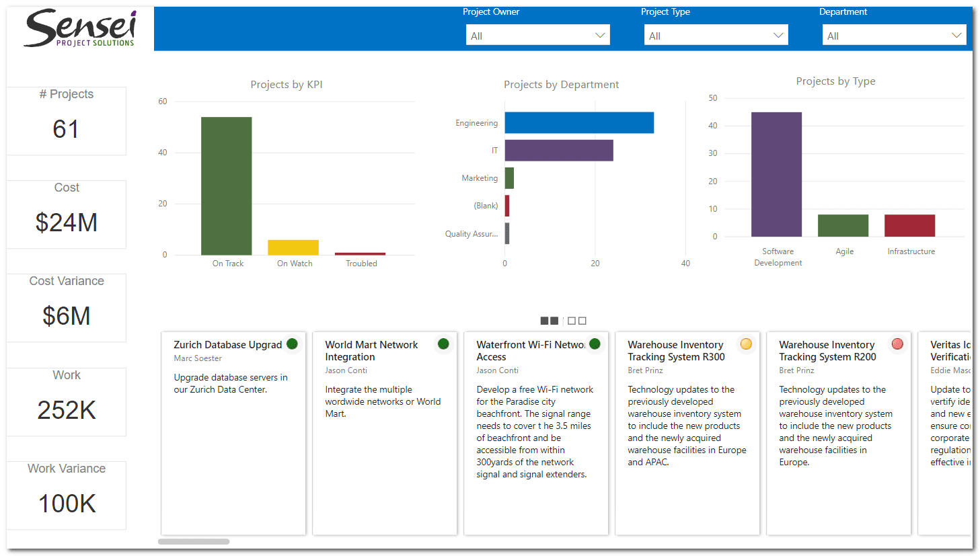Screen dimensions: 980x556
Task: Select the purple IT department bar
Action: [x=559, y=150]
